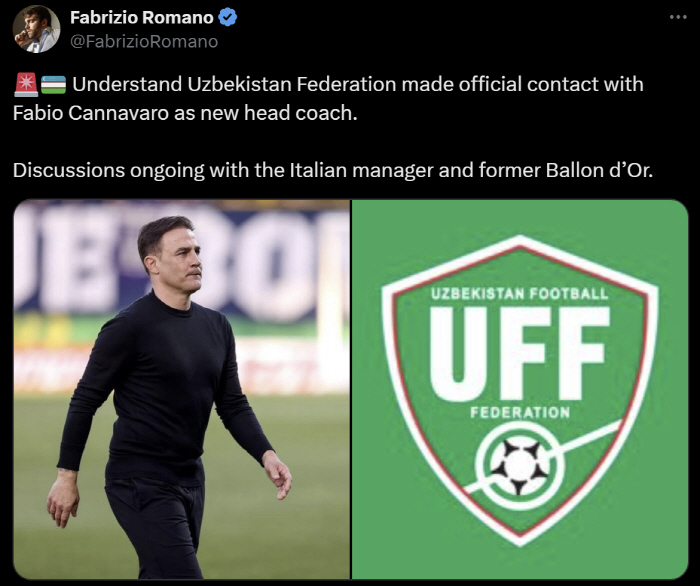Click the football emblem in the UFF logo
The height and width of the screenshot is (586, 700).
(x=519, y=463)
